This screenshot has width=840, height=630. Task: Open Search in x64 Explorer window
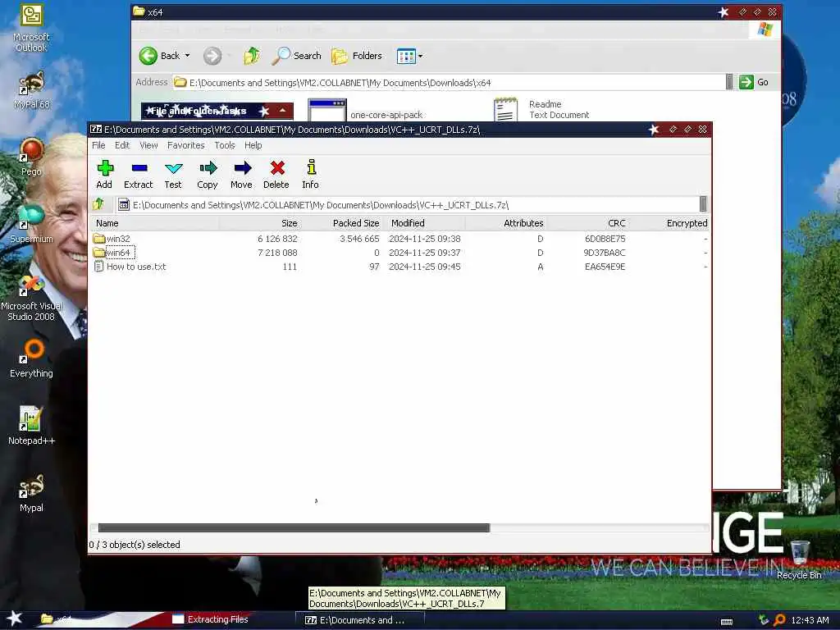[296, 56]
